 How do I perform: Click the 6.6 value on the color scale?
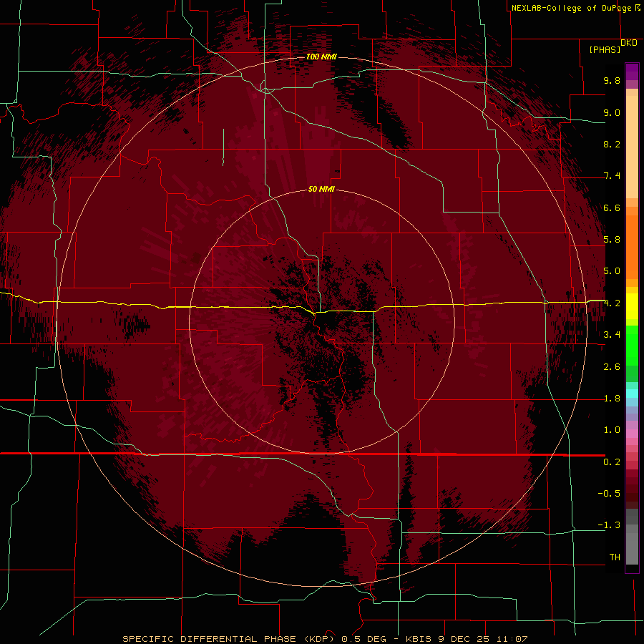tap(612, 208)
